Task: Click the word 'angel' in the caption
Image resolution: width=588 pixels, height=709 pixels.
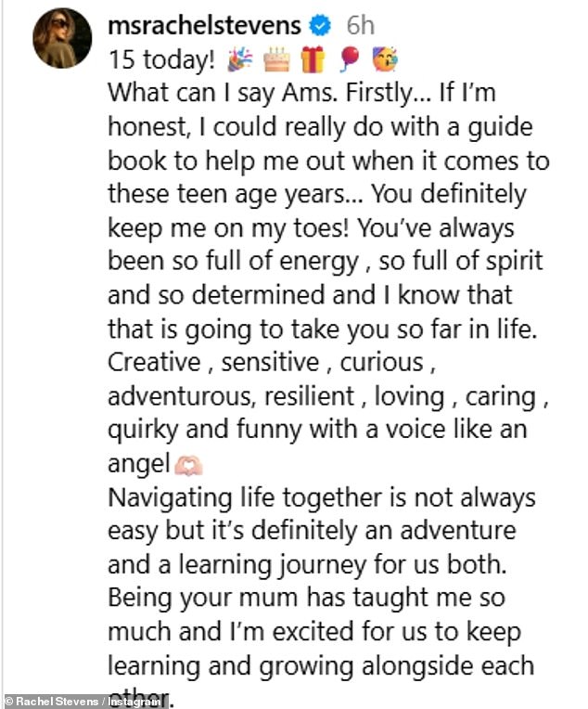Action: coord(139,462)
